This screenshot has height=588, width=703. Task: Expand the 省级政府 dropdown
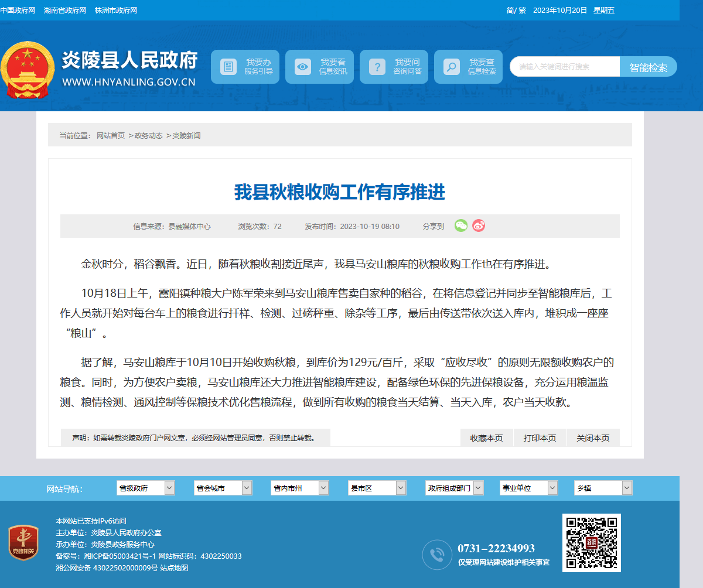pyautogui.click(x=146, y=488)
